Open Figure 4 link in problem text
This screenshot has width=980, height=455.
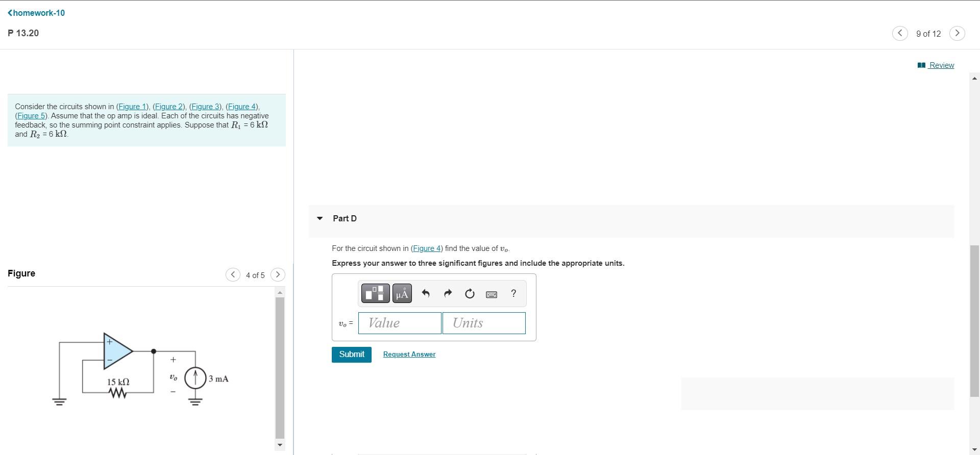[x=241, y=107]
